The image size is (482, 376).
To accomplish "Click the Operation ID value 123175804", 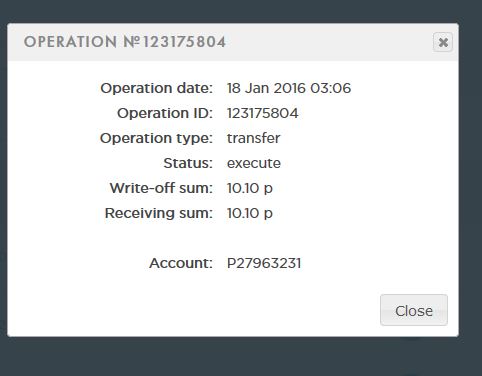I will click(263, 113).
